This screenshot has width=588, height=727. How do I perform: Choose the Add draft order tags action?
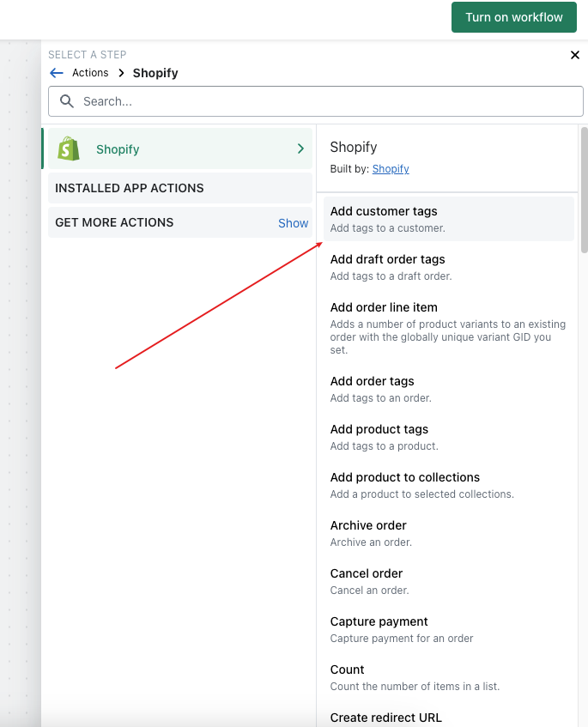448,267
